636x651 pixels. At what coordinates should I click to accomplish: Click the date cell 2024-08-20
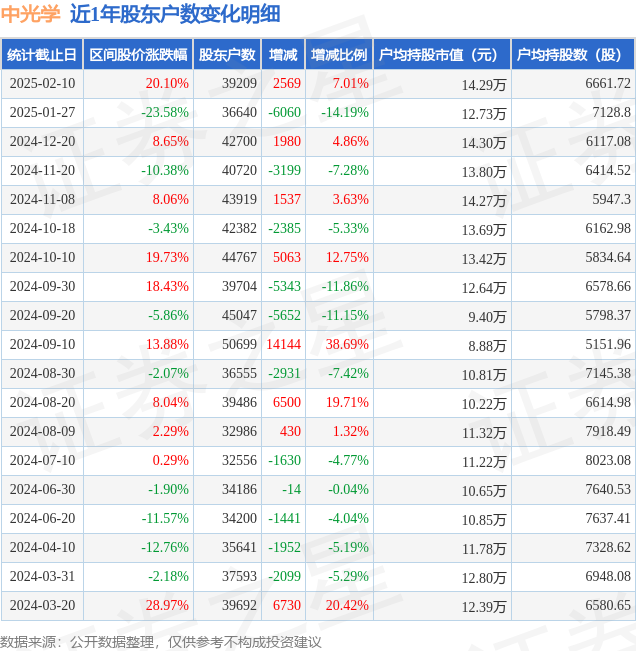point(42,402)
